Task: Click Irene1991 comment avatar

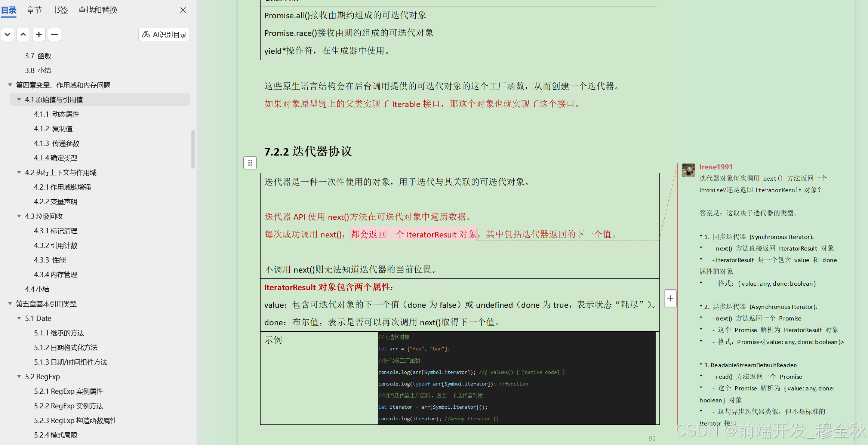Action: 688,170
